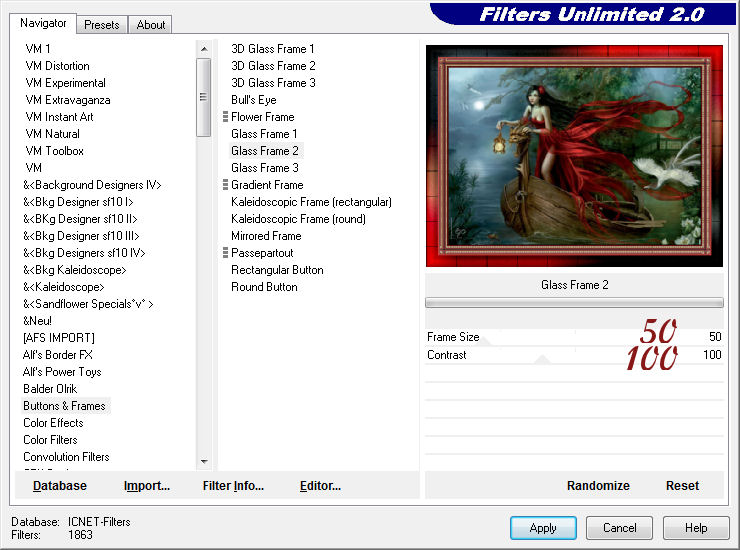Image resolution: width=740 pixels, height=550 pixels.
Task: Select the Glass Frame 2 filter
Action: [x=265, y=151]
